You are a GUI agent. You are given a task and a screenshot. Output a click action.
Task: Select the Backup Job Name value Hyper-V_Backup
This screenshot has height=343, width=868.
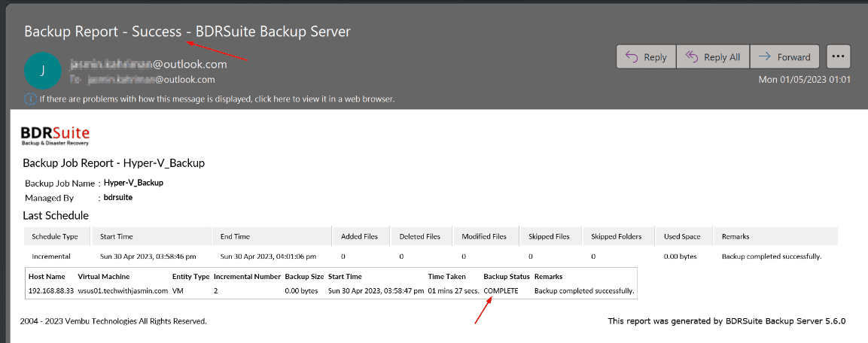pos(133,183)
